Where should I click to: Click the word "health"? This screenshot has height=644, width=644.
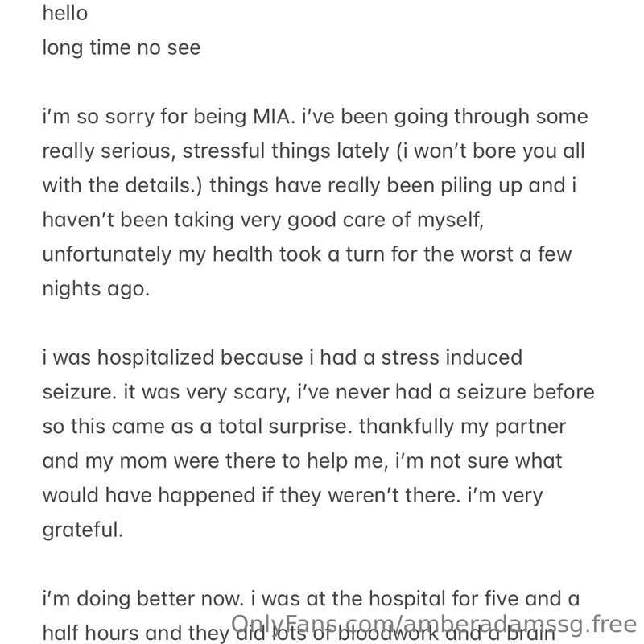pos(242,254)
